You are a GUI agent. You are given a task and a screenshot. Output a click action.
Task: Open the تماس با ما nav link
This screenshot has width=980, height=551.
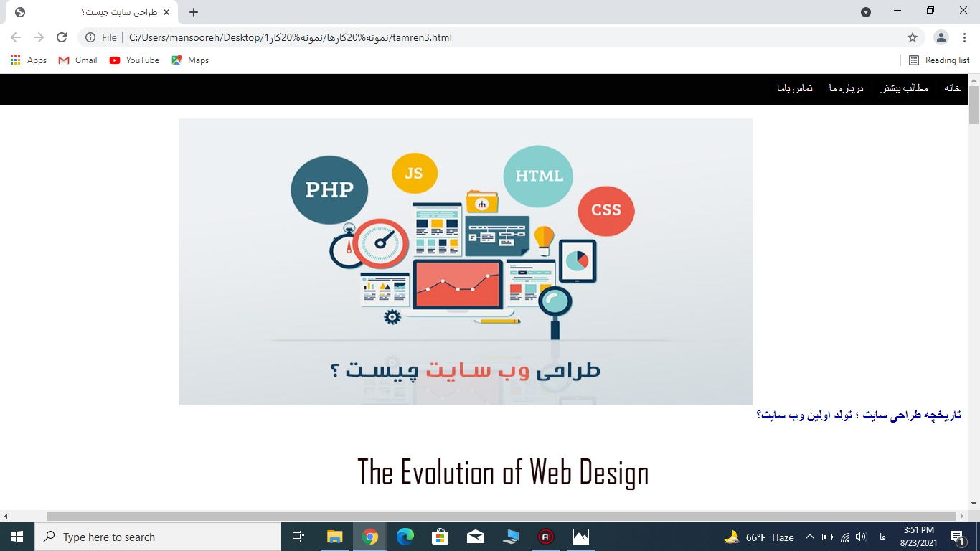pos(795,88)
